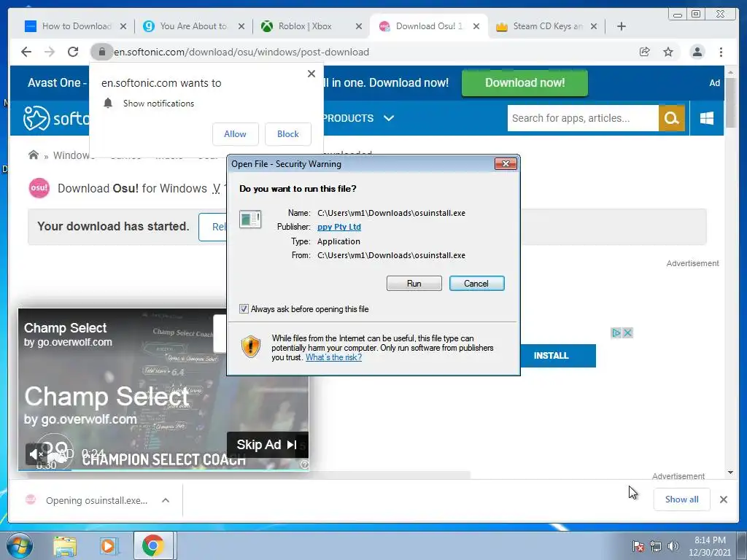Viewport: 747px width, 560px height.
Task: Unmute the Champ Select video ad
Action: (35, 454)
